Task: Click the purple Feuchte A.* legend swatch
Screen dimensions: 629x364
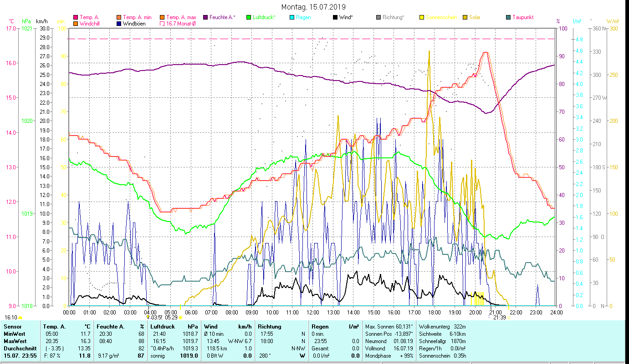Action: click(x=205, y=17)
